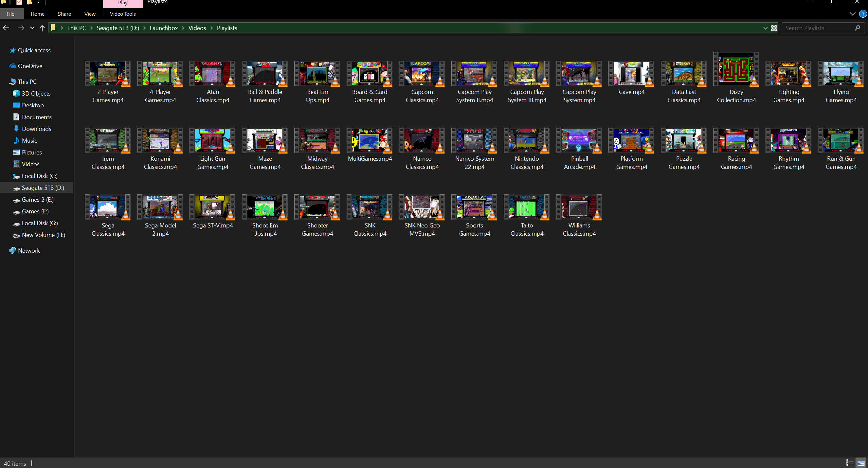Expand the ribbon with the chevron
Image resolution: width=868 pixels, height=468 pixels.
852,14
